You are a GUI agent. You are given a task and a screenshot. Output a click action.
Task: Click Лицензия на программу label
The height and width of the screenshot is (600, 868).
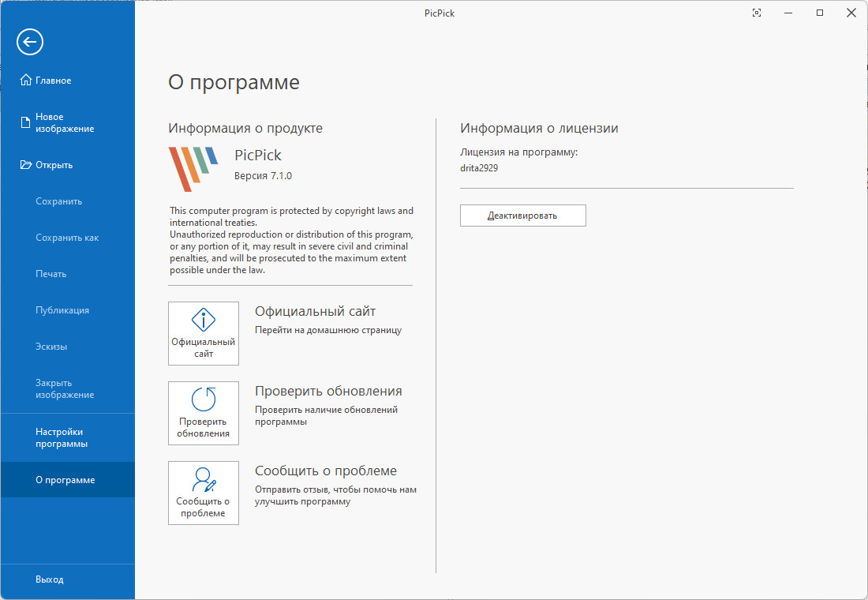point(518,152)
